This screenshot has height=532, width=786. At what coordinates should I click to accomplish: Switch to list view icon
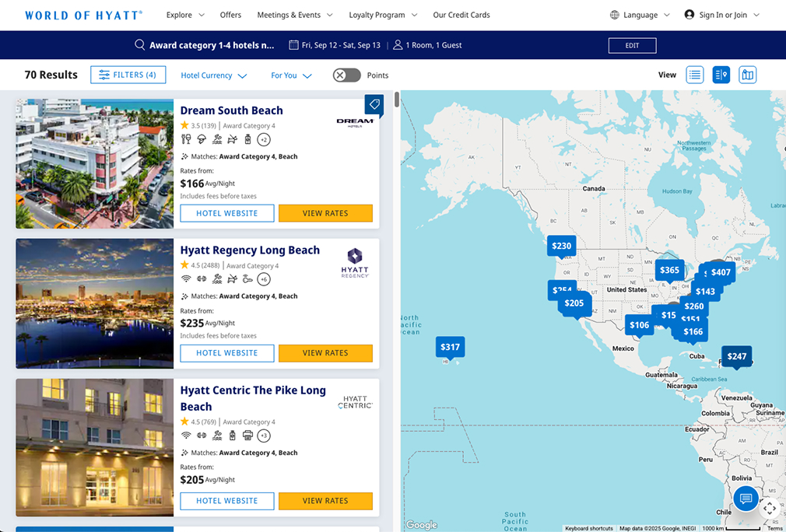click(695, 75)
